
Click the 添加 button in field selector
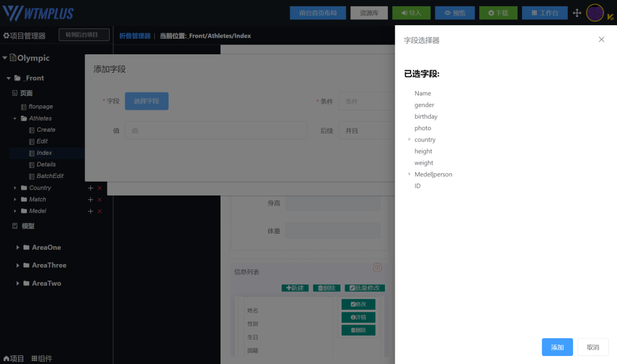[x=557, y=347]
